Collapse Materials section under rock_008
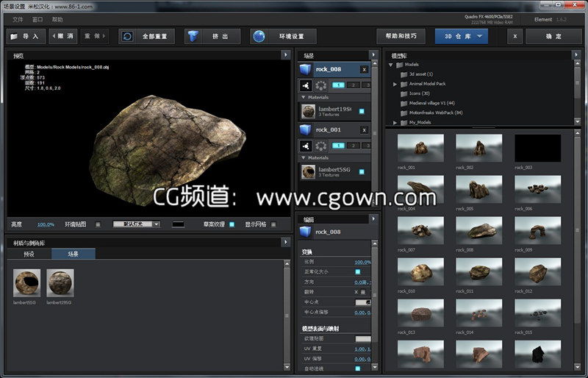Screen dimensions: 588x378 point(304,98)
